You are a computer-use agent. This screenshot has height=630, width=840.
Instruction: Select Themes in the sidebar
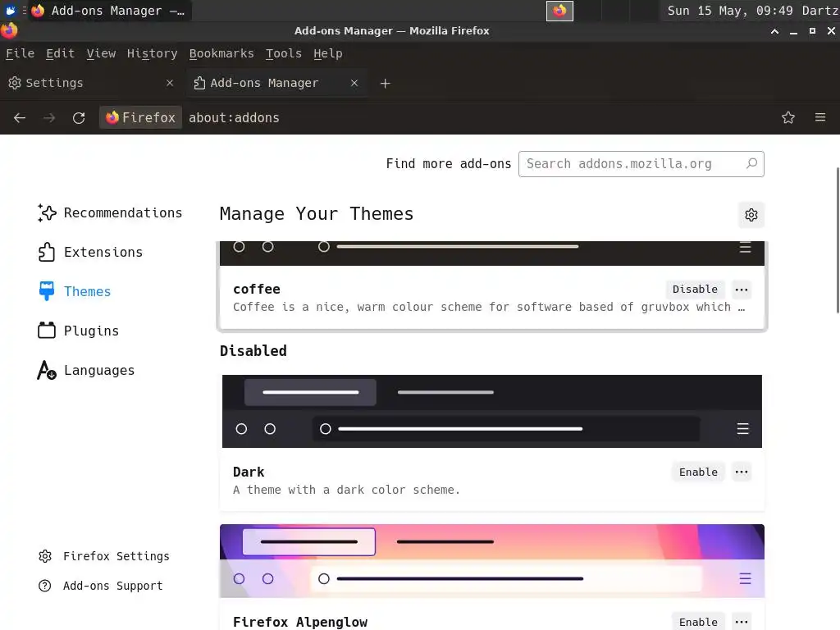point(75,291)
